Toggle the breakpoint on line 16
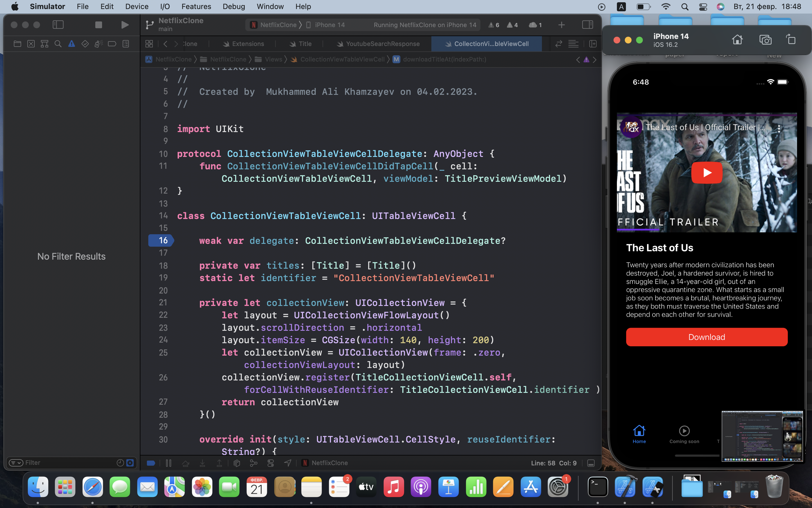The width and height of the screenshot is (812, 508). (x=161, y=240)
